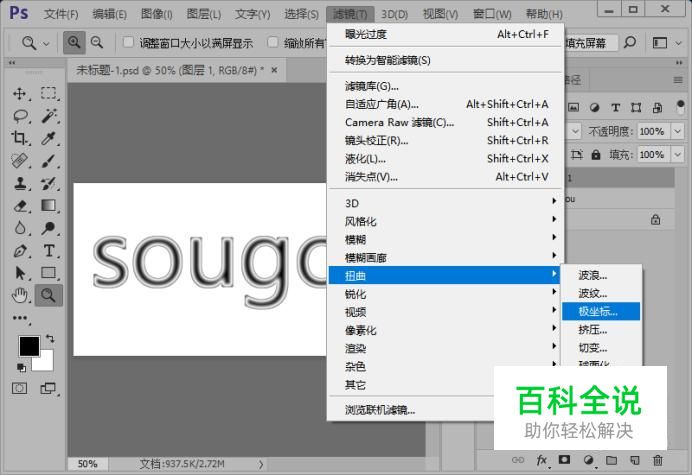The image size is (692, 475).
Task: Select the Hand tool
Action: pyautogui.click(x=20, y=295)
